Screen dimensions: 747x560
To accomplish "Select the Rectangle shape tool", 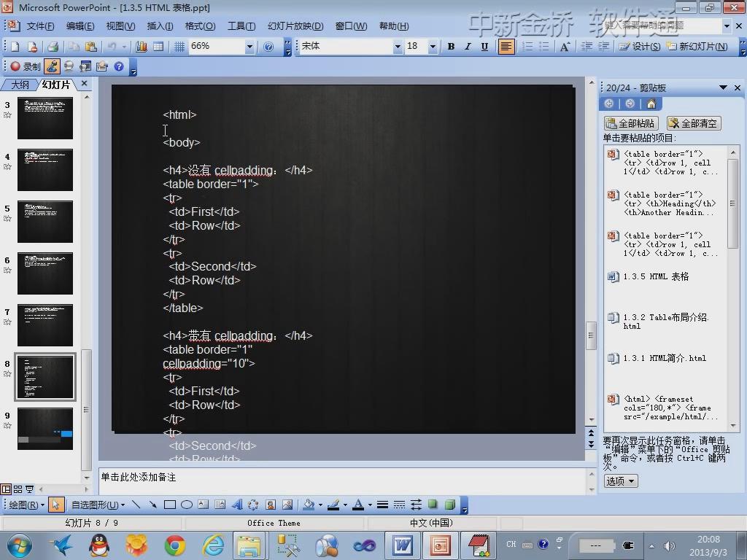I will (x=169, y=505).
